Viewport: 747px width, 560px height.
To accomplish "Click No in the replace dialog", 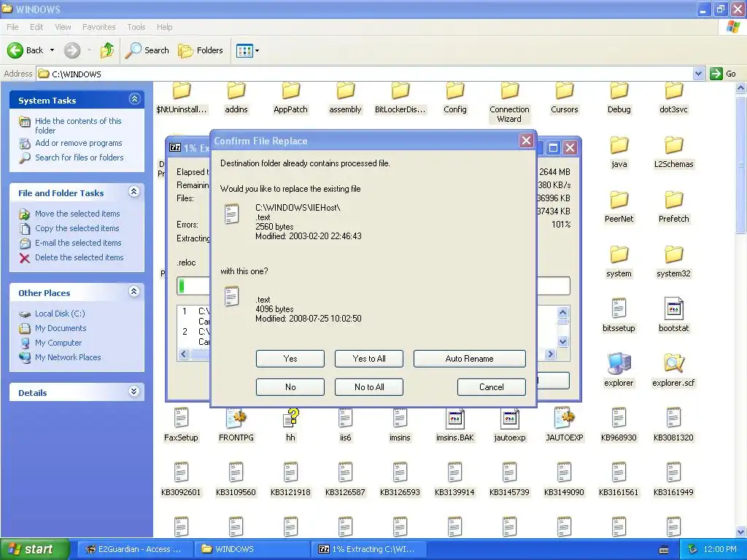I will [x=290, y=387].
